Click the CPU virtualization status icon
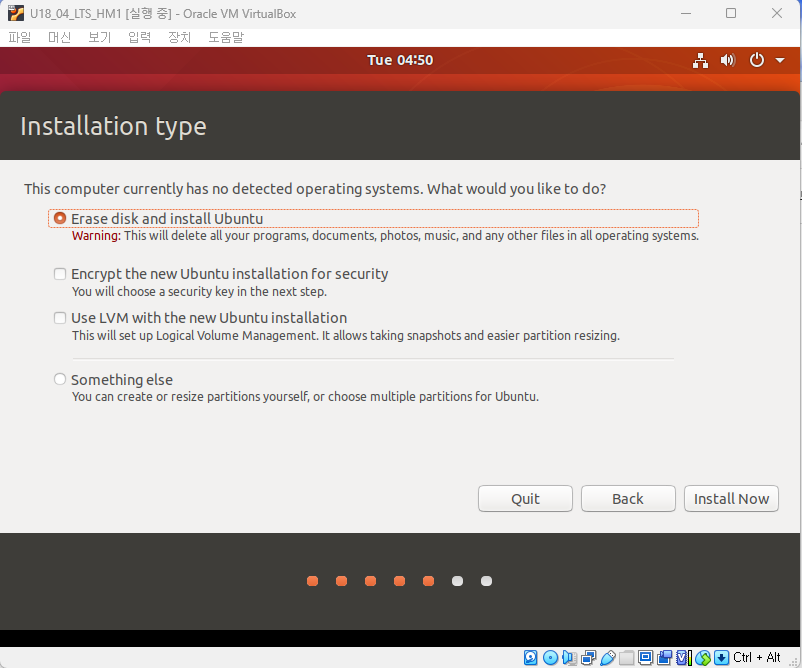802x668 pixels. [684, 657]
